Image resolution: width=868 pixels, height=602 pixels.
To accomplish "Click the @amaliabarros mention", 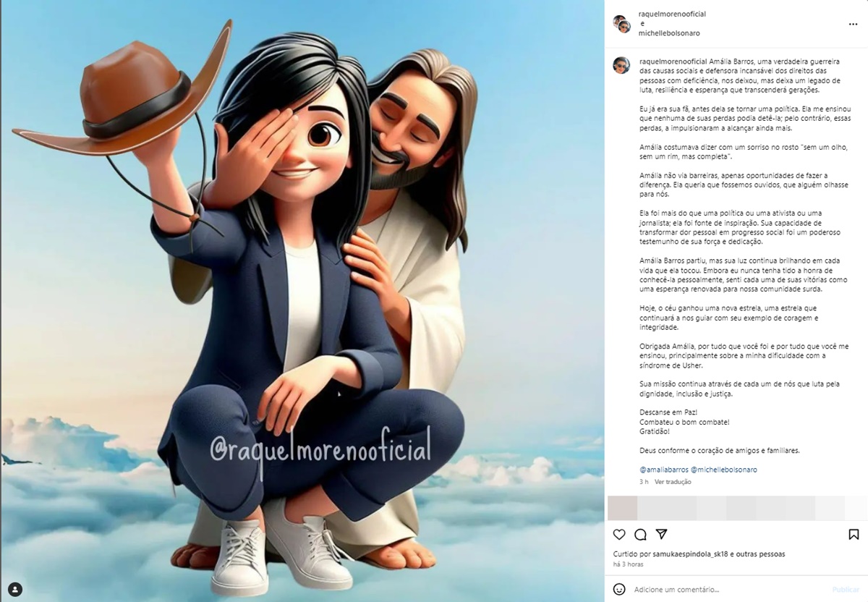I will click(x=664, y=470).
